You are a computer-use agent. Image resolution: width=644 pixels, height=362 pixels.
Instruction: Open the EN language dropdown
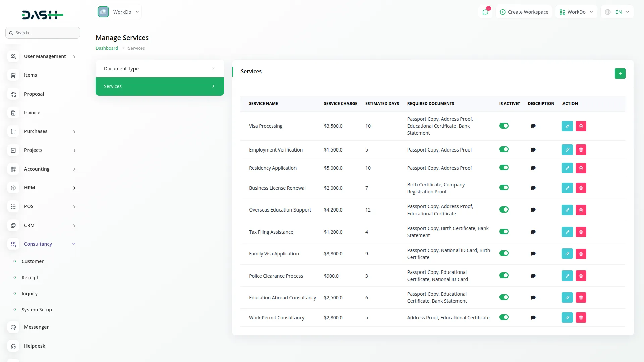[618, 12]
